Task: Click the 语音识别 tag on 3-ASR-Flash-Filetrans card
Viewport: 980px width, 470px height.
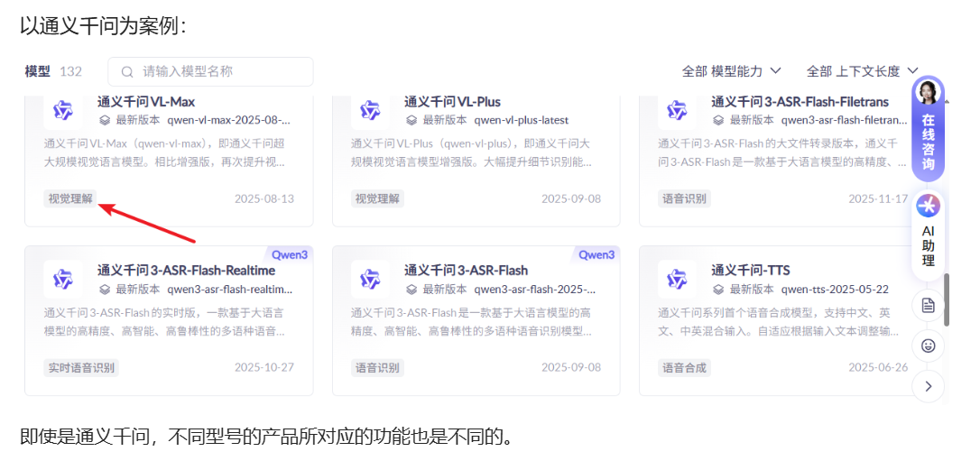Action: coord(684,199)
